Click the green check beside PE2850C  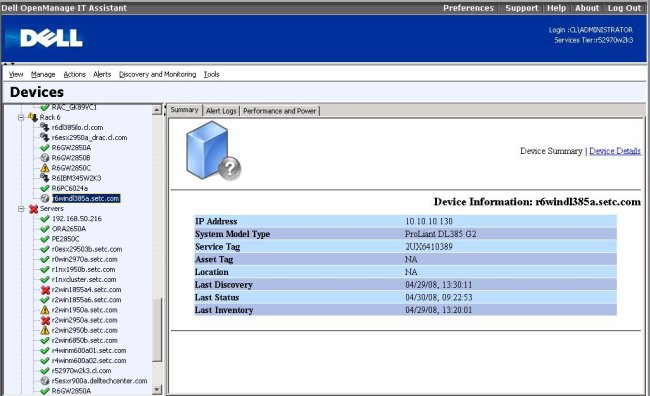[x=45, y=239]
